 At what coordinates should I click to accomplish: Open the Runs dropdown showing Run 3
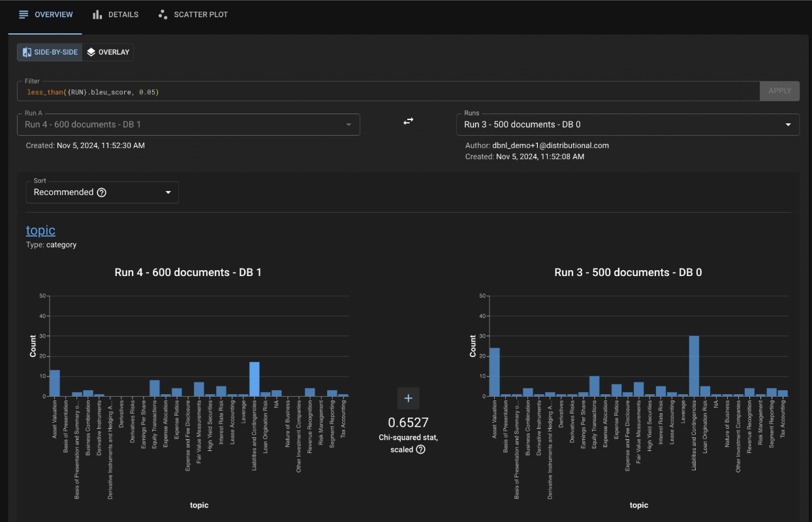pyautogui.click(x=627, y=124)
